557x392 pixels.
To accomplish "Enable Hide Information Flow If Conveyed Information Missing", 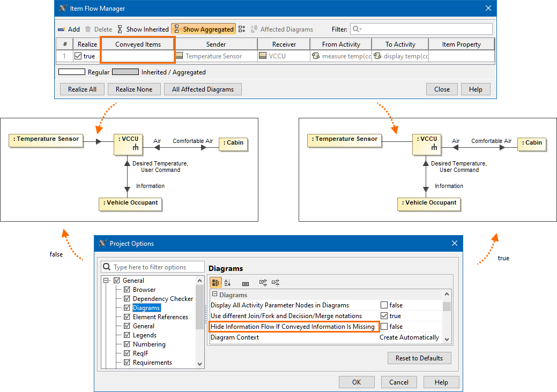I will 384,327.
